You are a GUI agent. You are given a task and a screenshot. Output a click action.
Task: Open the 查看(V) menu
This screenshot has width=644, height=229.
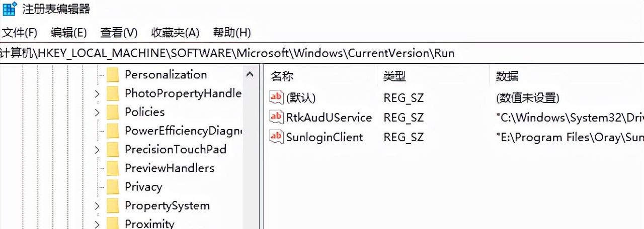(119, 33)
